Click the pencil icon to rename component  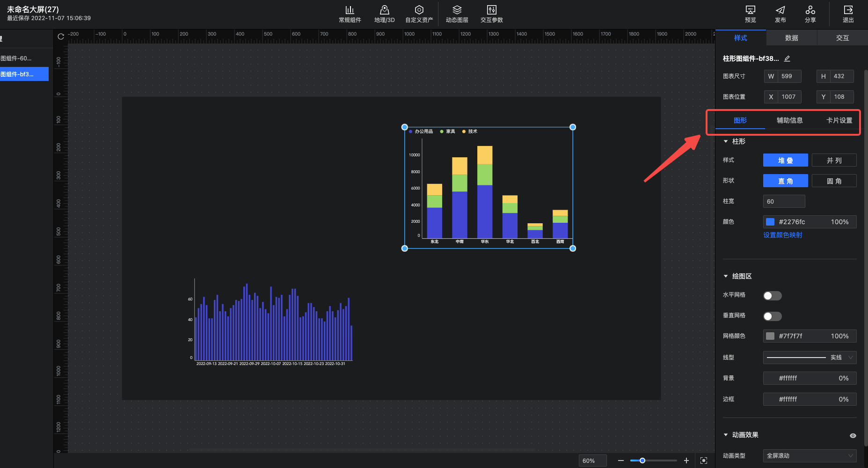point(787,58)
